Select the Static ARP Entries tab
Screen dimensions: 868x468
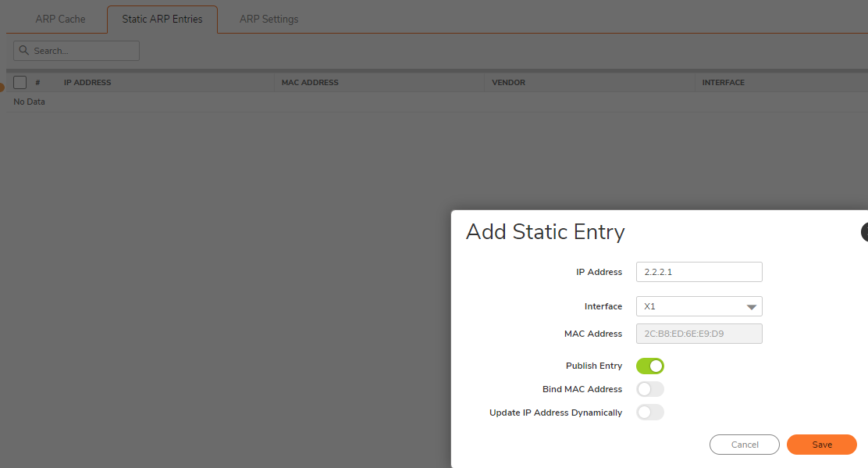(162, 20)
